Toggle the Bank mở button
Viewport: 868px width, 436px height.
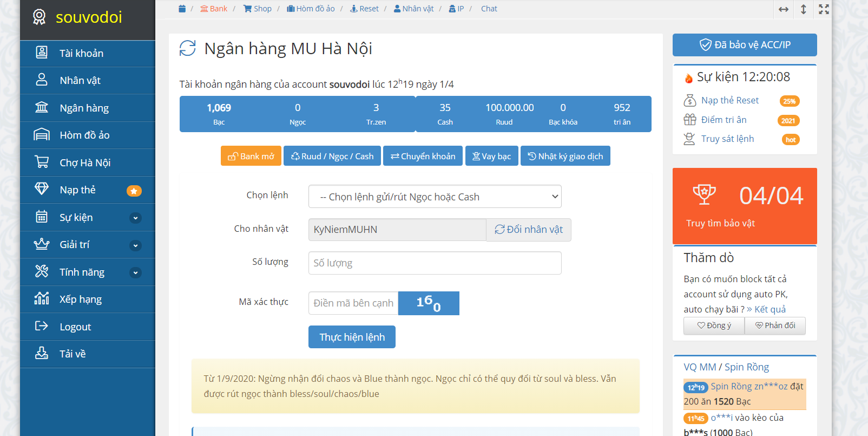[251, 156]
